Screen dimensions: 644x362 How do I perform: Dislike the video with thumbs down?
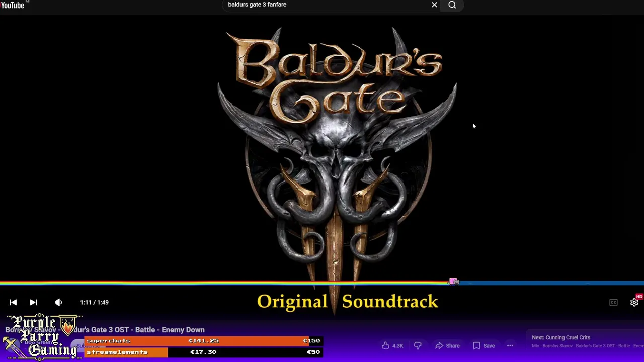[x=418, y=345]
